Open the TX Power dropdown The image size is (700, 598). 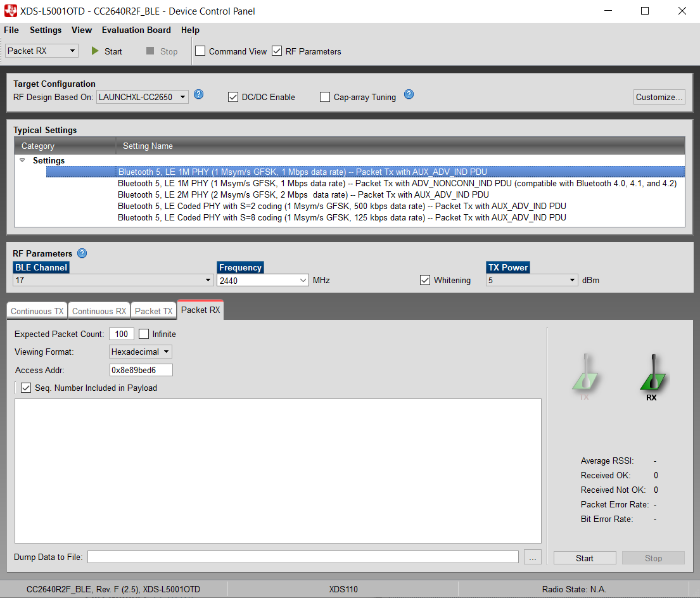click(531, 280)
